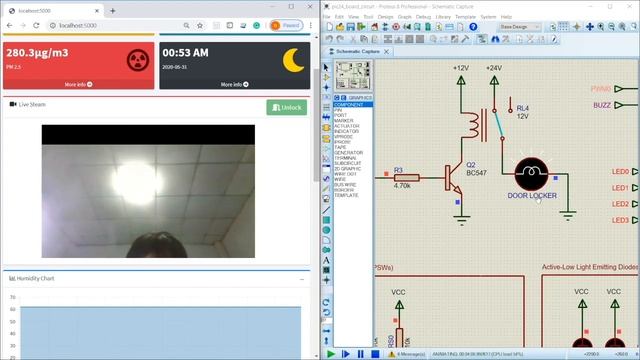Zoom out on the schematic
This screenshot has width=640, height=360.
click(x=611, y=27)
